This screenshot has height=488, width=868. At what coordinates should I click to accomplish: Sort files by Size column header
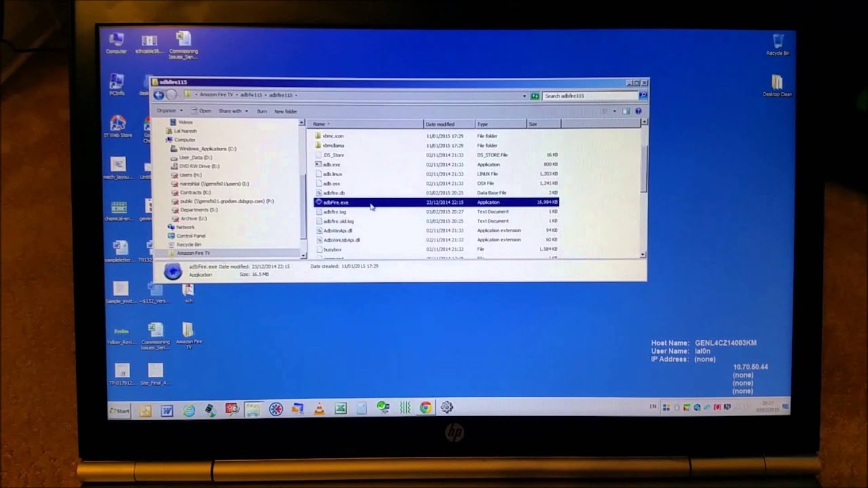coord(543,124)
